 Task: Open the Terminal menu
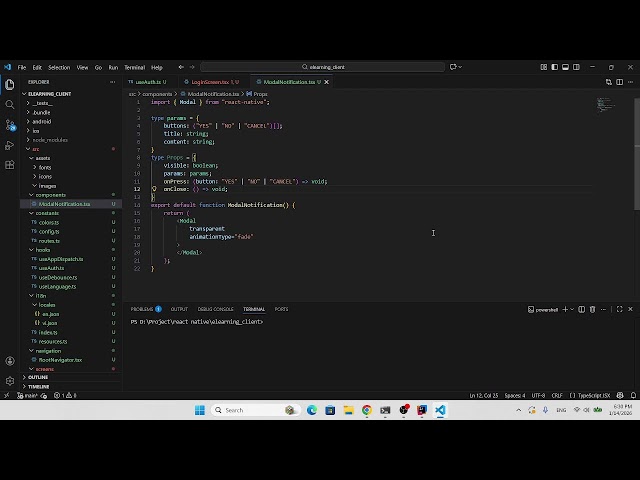tap(134, 67)
